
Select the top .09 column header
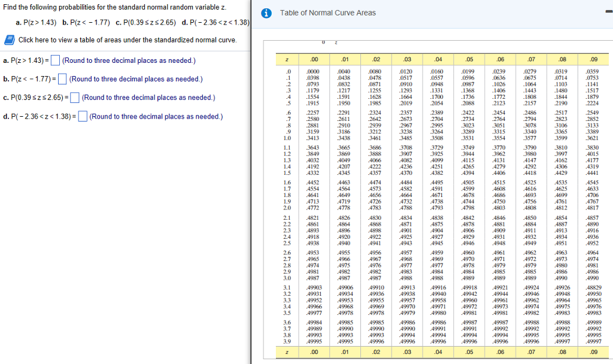[593, 59]
